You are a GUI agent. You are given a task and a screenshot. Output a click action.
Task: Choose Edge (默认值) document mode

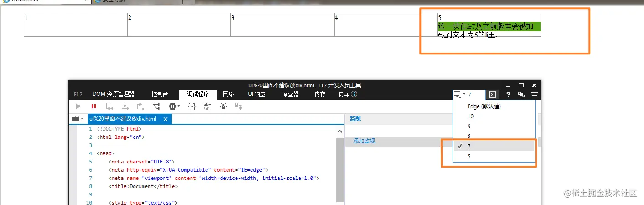tap(494, 106)
